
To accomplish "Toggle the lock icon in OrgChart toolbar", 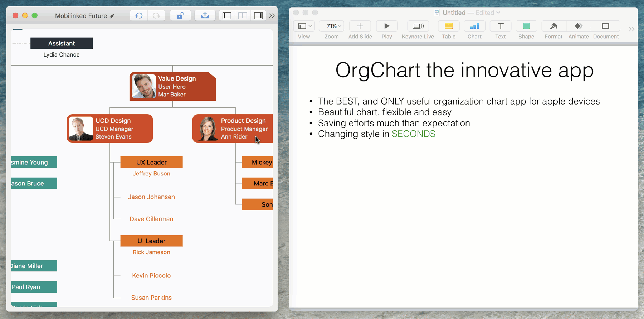I will click(x=180, y=15).
